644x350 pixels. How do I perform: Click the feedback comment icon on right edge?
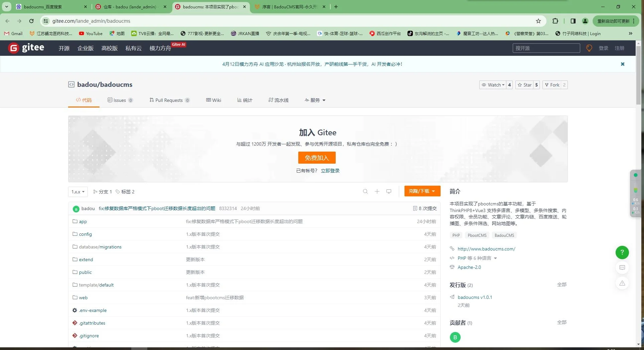pyautogui.click(x=622, y=268)
